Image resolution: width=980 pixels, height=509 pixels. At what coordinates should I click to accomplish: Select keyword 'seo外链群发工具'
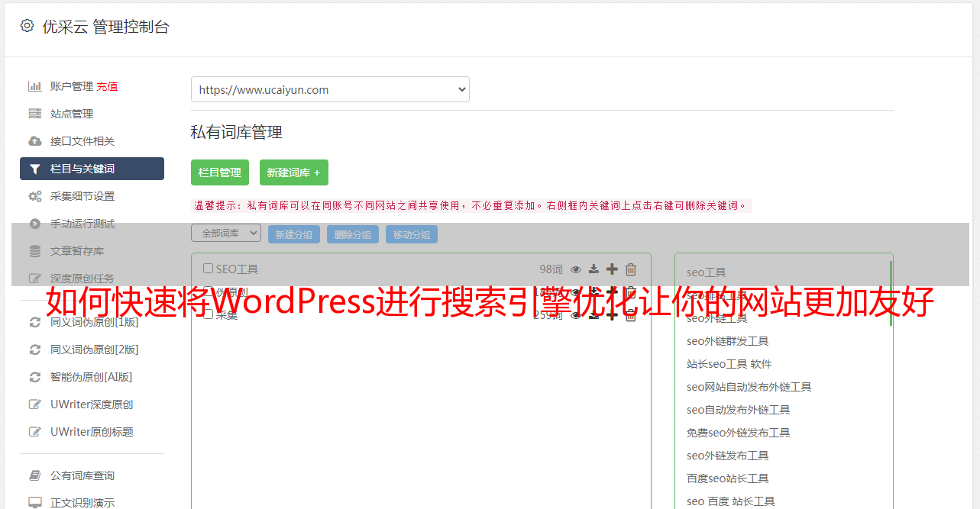[728, 341]
